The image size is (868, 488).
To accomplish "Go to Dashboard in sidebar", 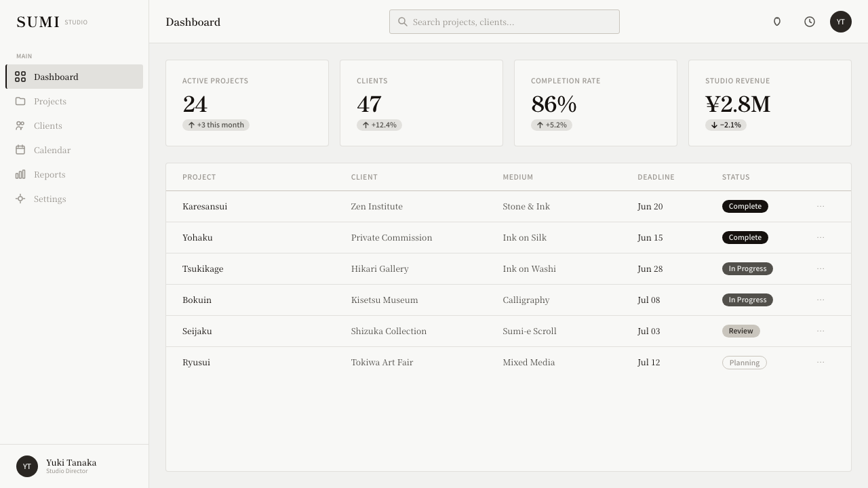I will pyautogui.click(x=75, y=77).
